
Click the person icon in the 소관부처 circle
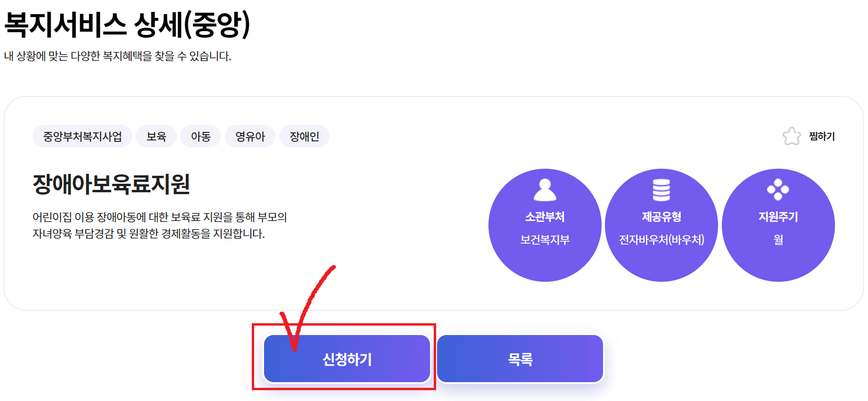coord(545,189)
